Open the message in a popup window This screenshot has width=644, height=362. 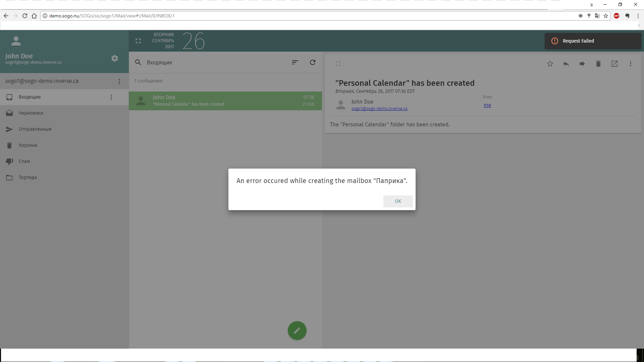614,64
